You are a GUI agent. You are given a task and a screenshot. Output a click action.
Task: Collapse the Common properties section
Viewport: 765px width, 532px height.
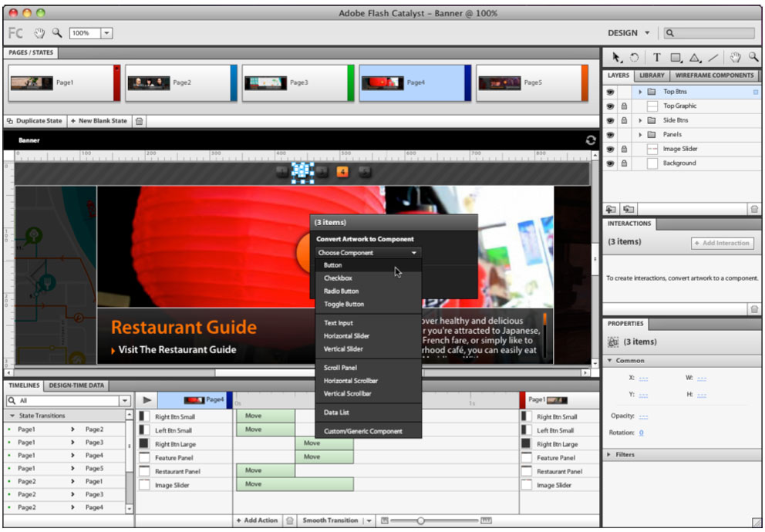pos(609,361)
